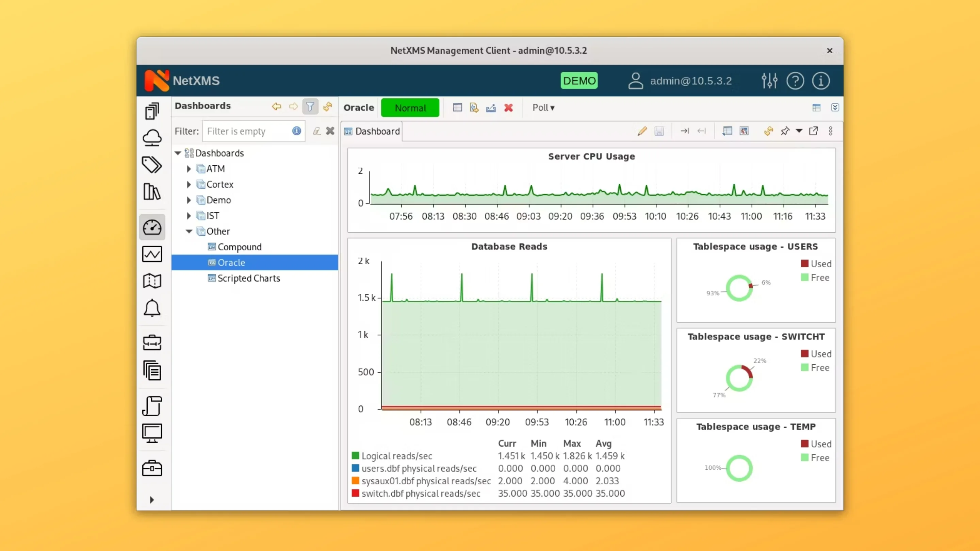
Task: Expand the Cortex dashboard group
Action: (x=189, y=184)
